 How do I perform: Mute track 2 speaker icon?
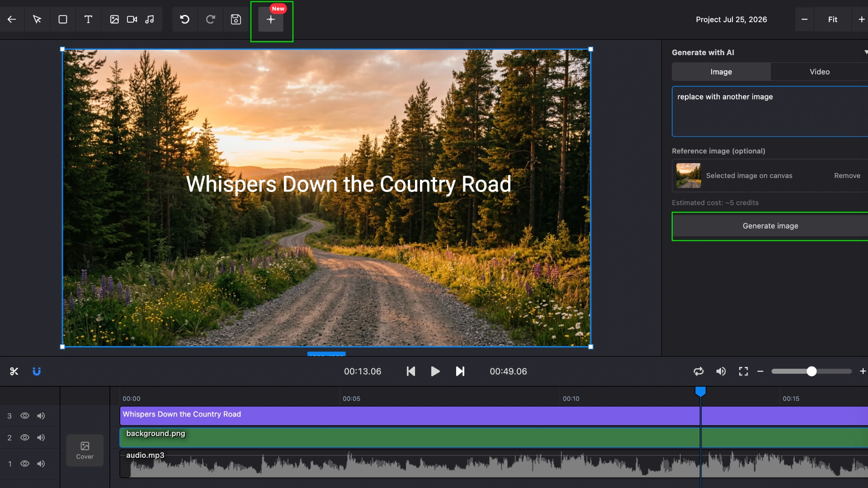(x=41, y=437)
